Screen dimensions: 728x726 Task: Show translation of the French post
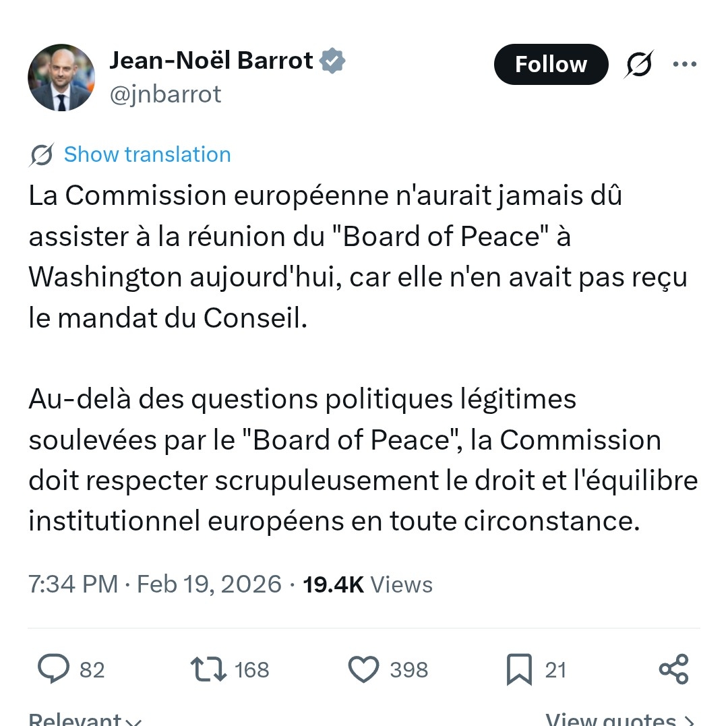tap(147, 154)
